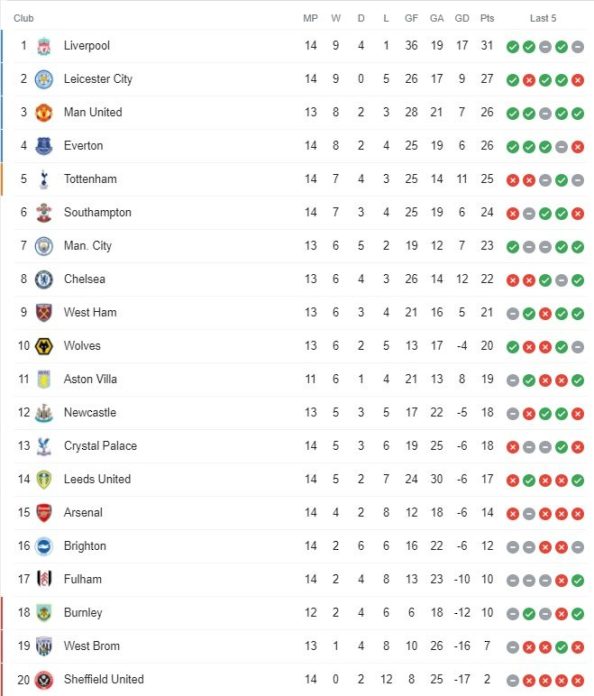
Task: Click the GD column header
Action: [x=462, y=18]
